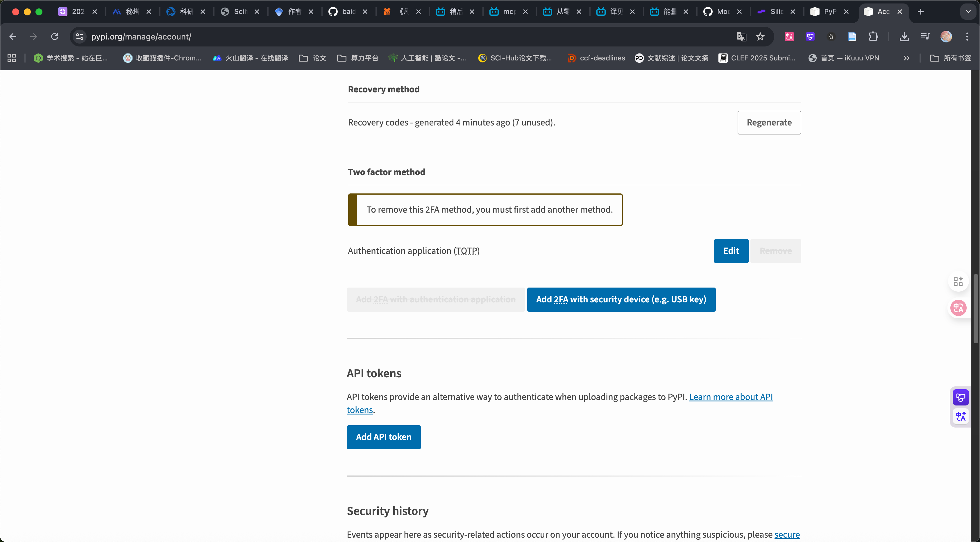Click the forward navigation arrow

pos(33,37)
